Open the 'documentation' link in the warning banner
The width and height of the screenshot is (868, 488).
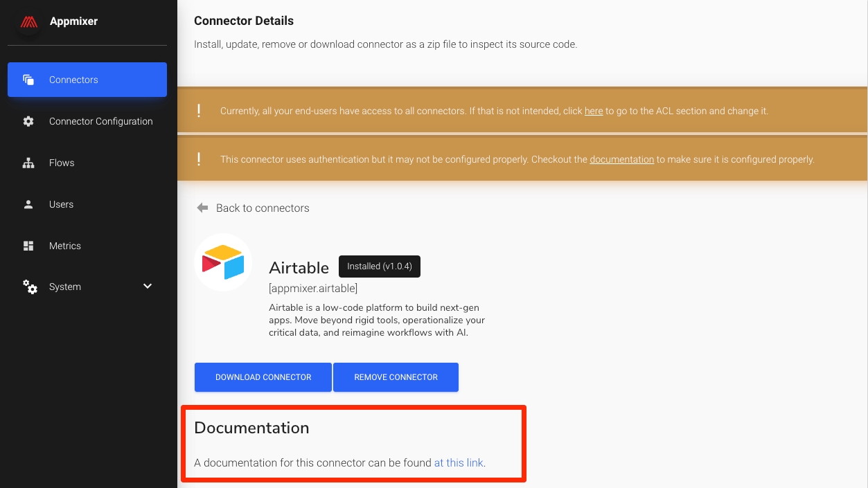point(621,159)
